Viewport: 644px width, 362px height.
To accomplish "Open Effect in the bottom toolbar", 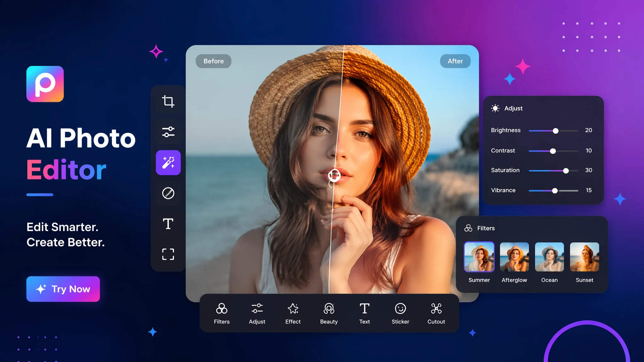I will click(x=293, y=313).
